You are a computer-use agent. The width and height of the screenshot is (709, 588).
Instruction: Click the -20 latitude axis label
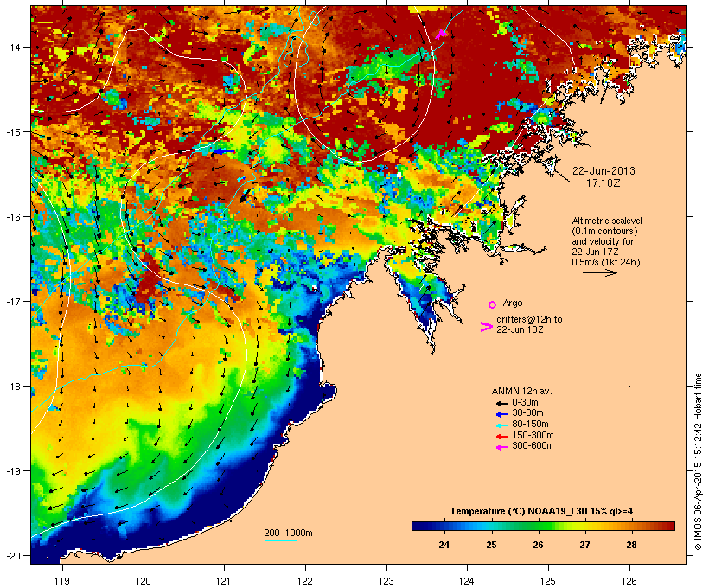click(x=13, y=555)
